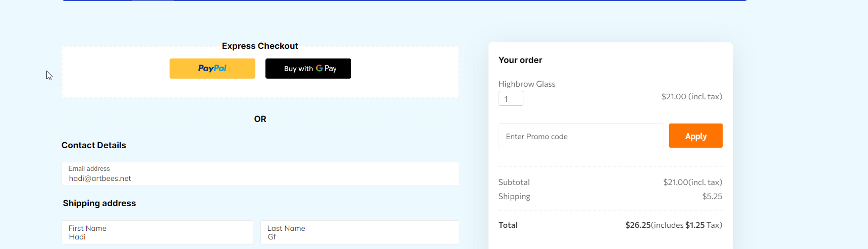Apply the promo code

pyautogui.click(x=695, y=136)
